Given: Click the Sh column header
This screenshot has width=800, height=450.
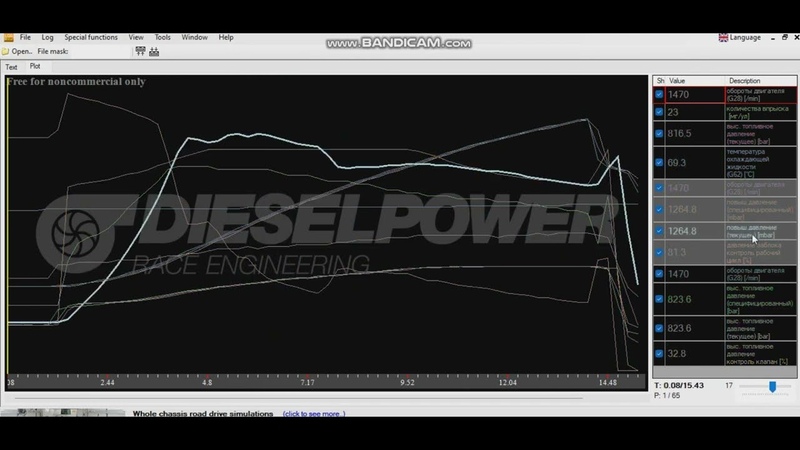Looking at the screenshot, I should point(660,81).
